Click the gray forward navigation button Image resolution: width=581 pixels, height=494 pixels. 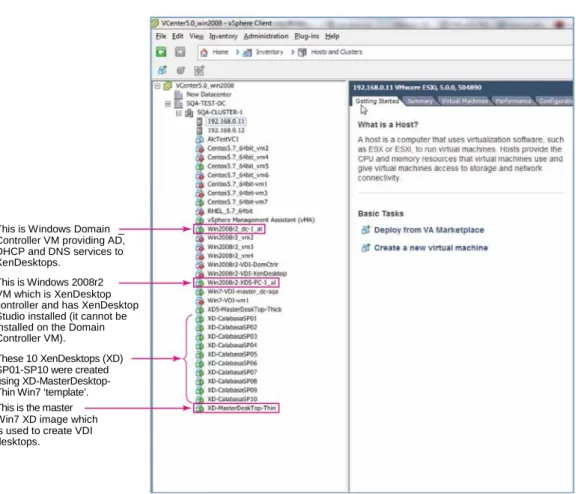[x=180, y=52]
